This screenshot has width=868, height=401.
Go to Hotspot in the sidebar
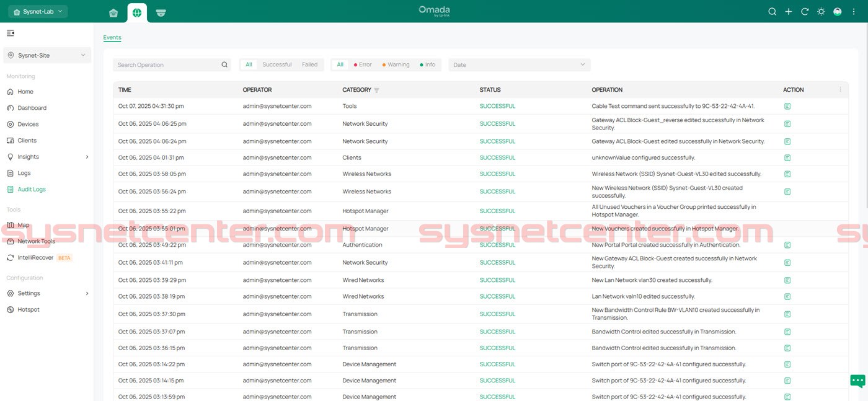29,309
